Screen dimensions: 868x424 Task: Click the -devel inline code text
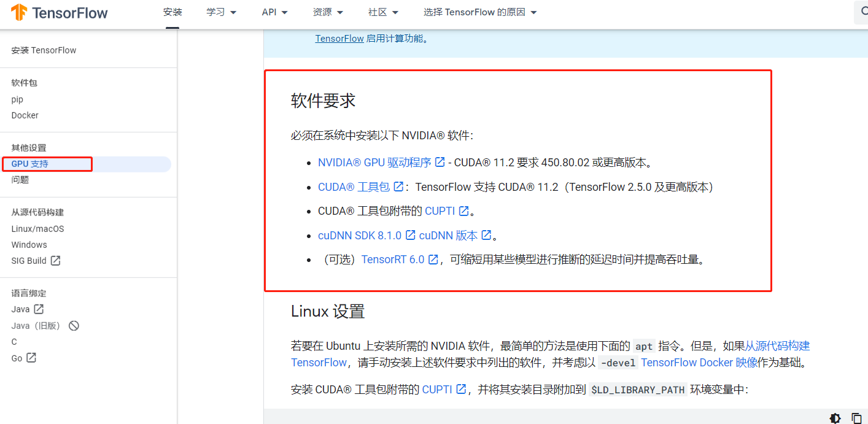point(618,363)
